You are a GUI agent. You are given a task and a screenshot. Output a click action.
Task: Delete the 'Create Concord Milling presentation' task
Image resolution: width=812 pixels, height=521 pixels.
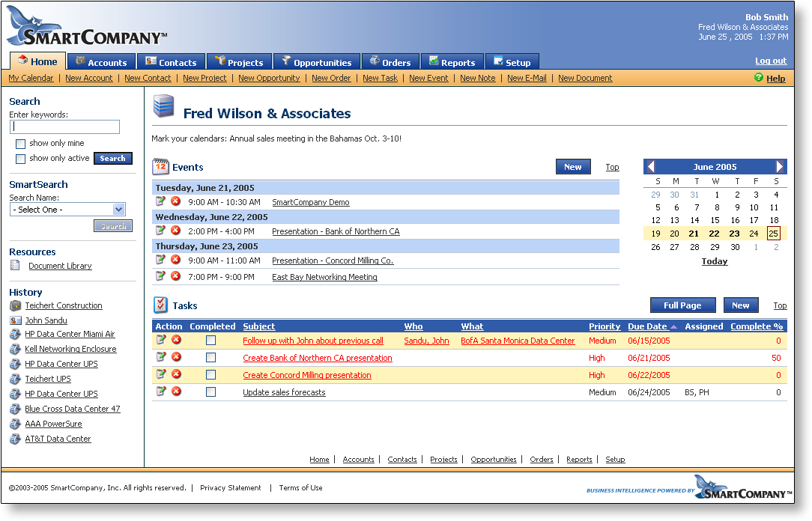[x=177, y=374]
